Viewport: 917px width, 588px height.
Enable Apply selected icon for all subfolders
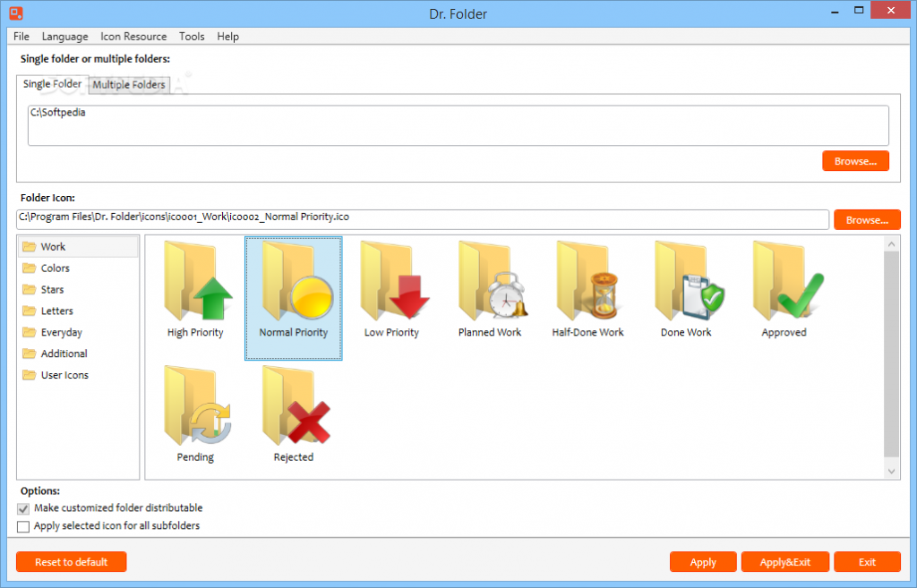point(23,526)
